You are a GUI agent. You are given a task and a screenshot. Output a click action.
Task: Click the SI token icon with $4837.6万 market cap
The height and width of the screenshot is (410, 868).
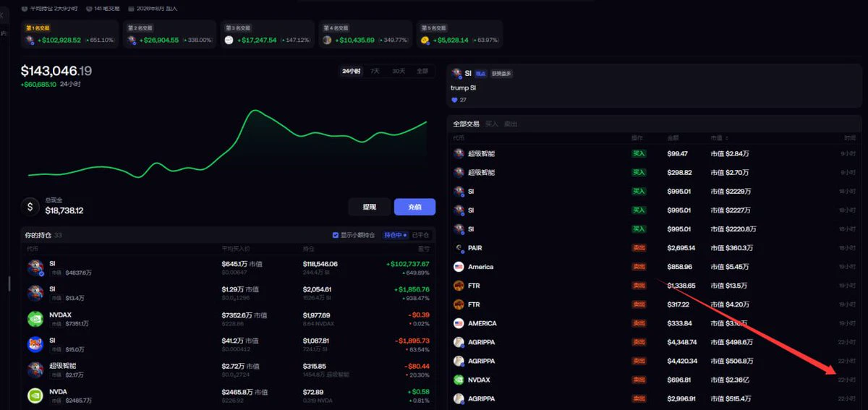35,268
